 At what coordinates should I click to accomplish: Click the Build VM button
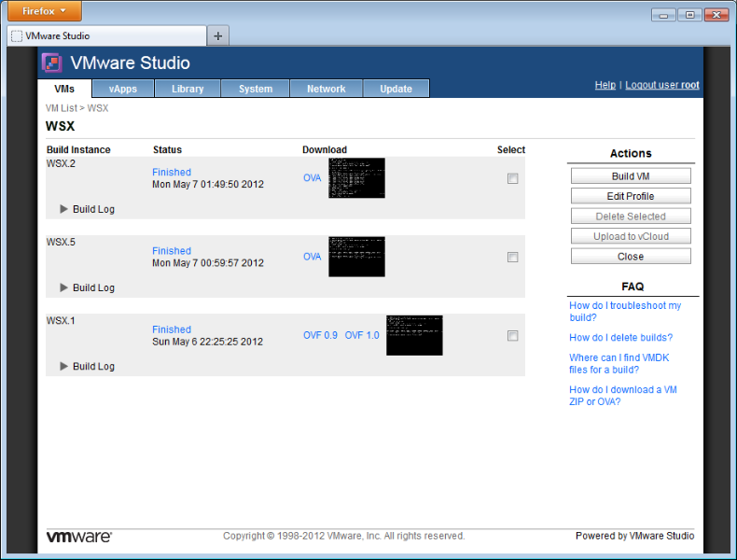tap(631, 175)
